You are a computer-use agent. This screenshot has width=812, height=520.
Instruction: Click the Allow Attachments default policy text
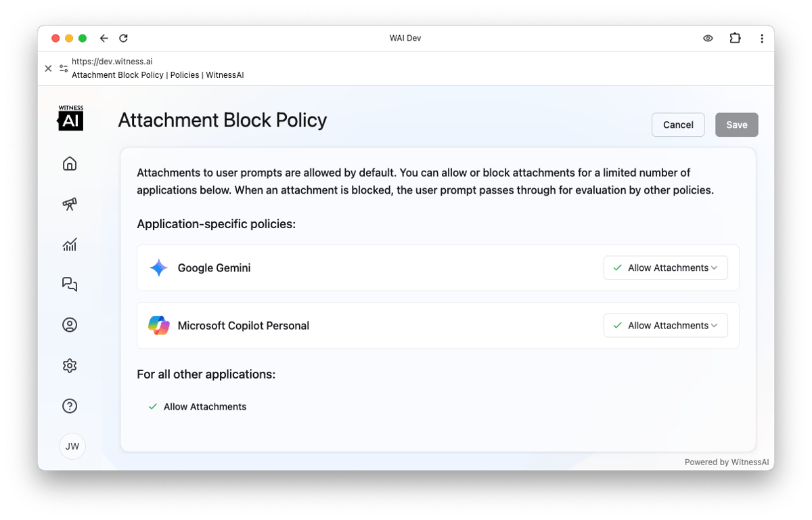[204, 407]
